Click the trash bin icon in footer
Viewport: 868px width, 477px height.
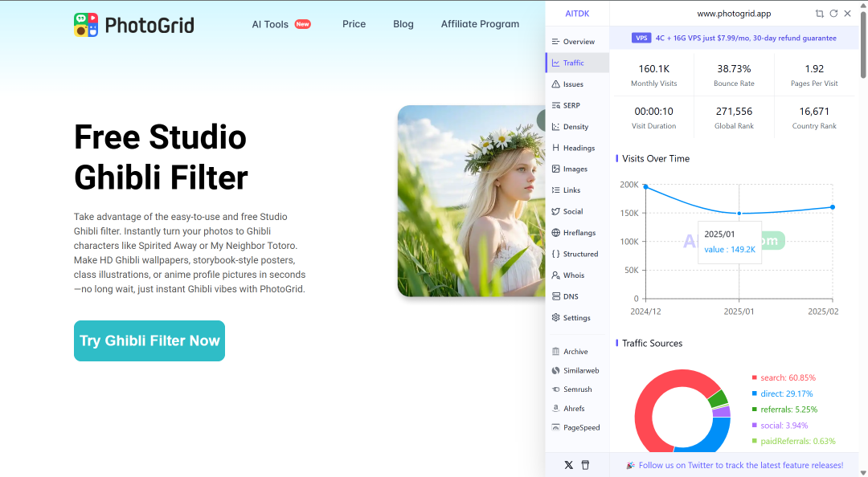pos(585,465)
